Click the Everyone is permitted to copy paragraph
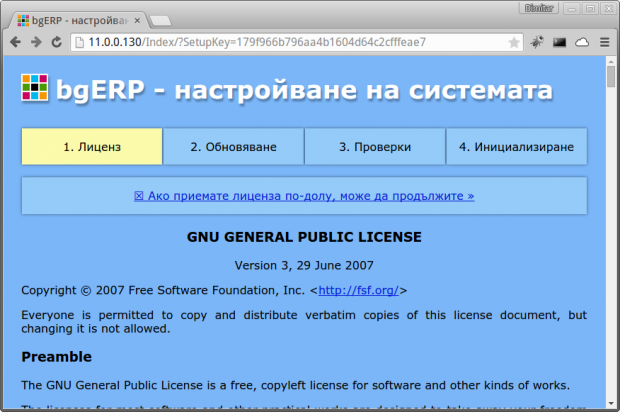The width and height of the screenshot is (620, 412). [304, 322]
